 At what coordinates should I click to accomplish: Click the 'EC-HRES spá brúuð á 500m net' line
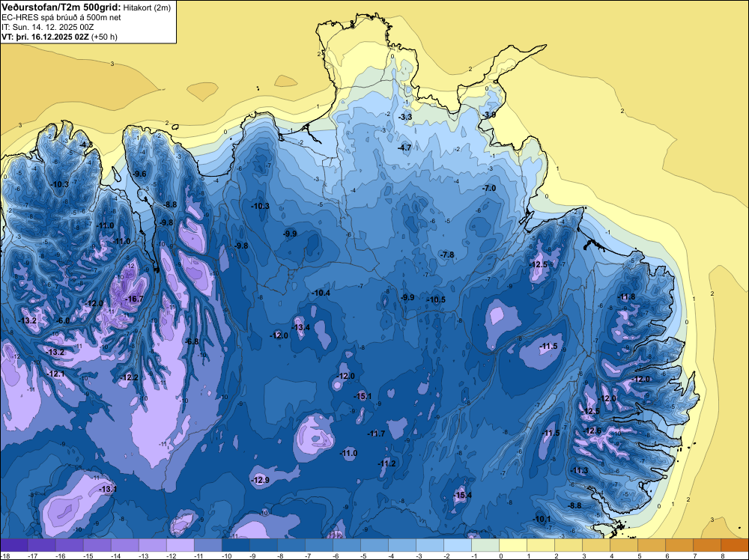pyautogui.click(x=61, y=17)
